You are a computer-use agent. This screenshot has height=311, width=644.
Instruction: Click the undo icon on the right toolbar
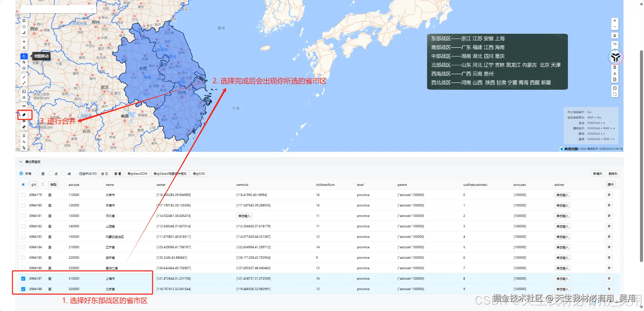(615, 44)
